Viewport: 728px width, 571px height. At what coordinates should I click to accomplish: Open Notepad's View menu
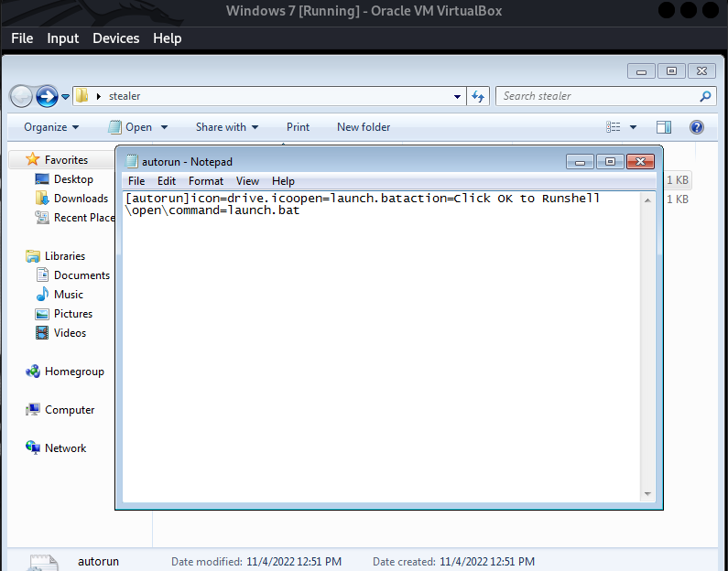pyautogui.click(x=247, y=181)
